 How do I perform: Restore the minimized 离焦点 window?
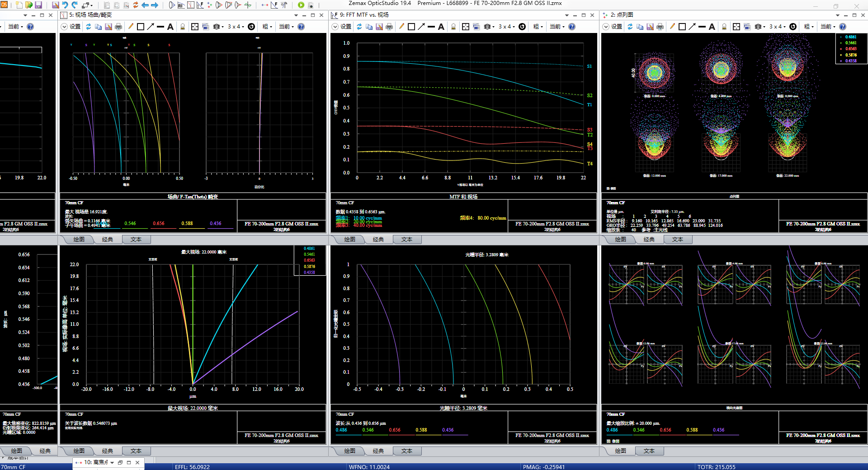120,462
